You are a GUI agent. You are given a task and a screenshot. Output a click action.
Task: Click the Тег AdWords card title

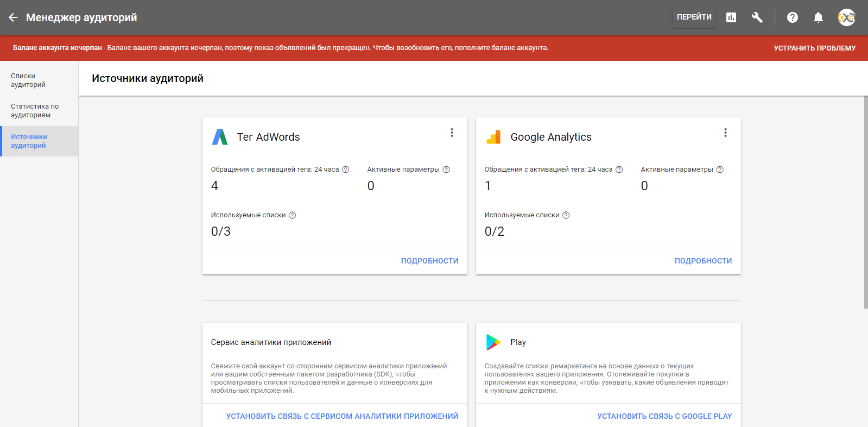click(x=269, y=137)
